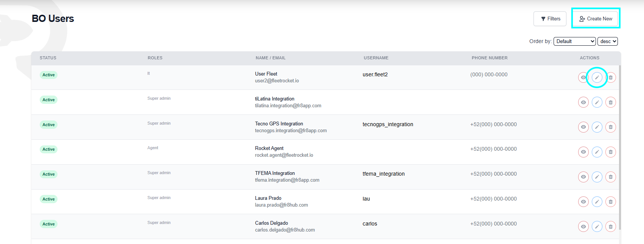The width and height of the screenshot is (644, 244).
Task: Click Active badge in Carlos Delgado row
Action: (x=48, y=224)
